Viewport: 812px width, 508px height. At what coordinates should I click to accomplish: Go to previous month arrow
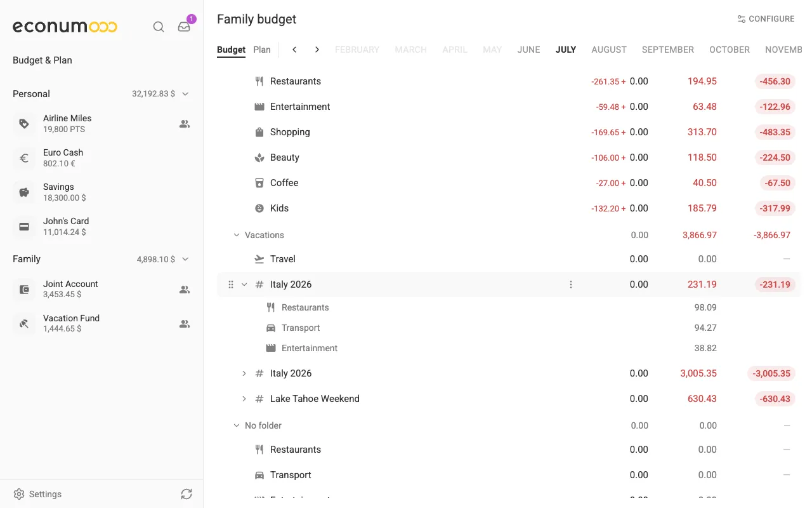pyautogui.click(x=294, y=50)
